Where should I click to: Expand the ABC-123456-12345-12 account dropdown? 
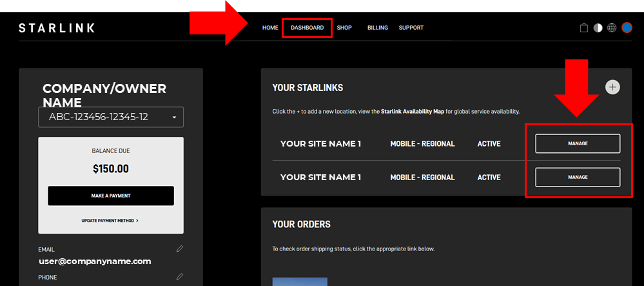point(111,117)
